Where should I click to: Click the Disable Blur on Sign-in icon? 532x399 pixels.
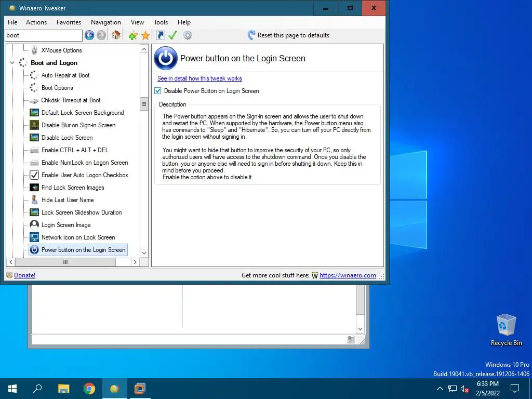click(34, 125)
